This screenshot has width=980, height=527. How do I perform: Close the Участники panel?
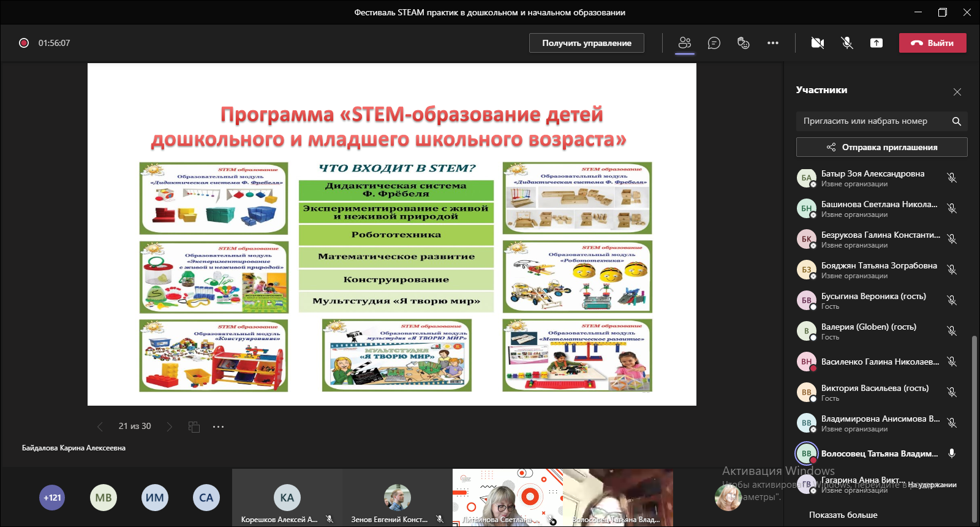click(957, 92)
